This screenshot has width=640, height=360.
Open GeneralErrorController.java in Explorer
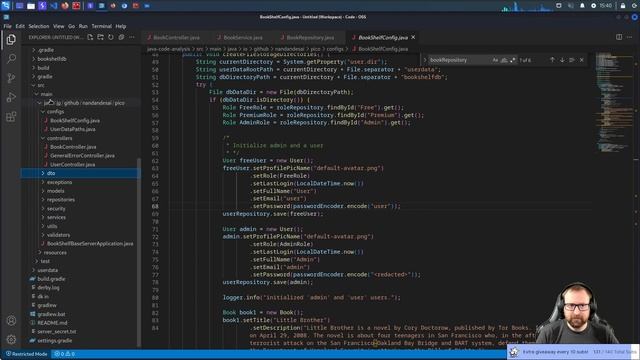pyautogui.click(x=81, y=156)
